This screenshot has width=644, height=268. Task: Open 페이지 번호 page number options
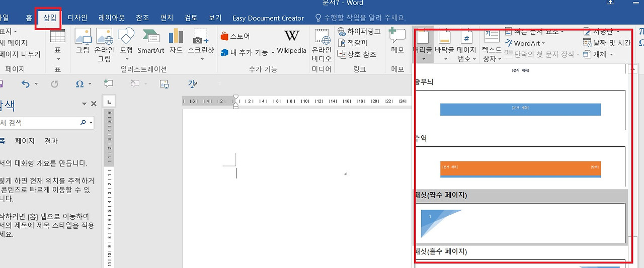point(466,45)
